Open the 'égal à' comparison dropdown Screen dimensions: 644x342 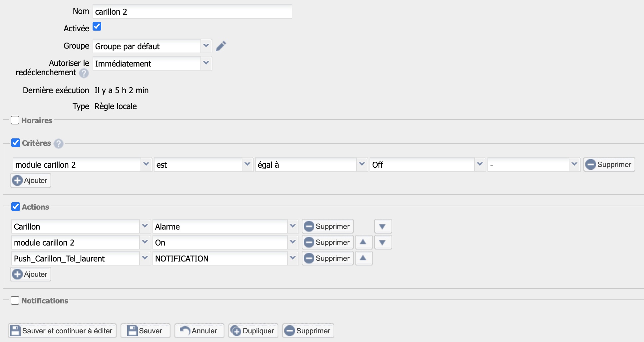362,165
